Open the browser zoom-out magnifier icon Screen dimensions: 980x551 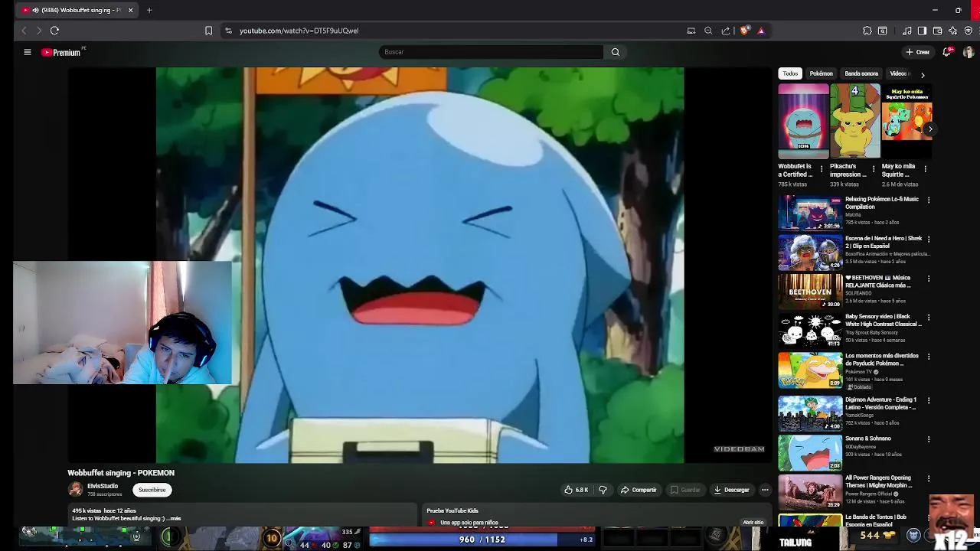(708, 31)
